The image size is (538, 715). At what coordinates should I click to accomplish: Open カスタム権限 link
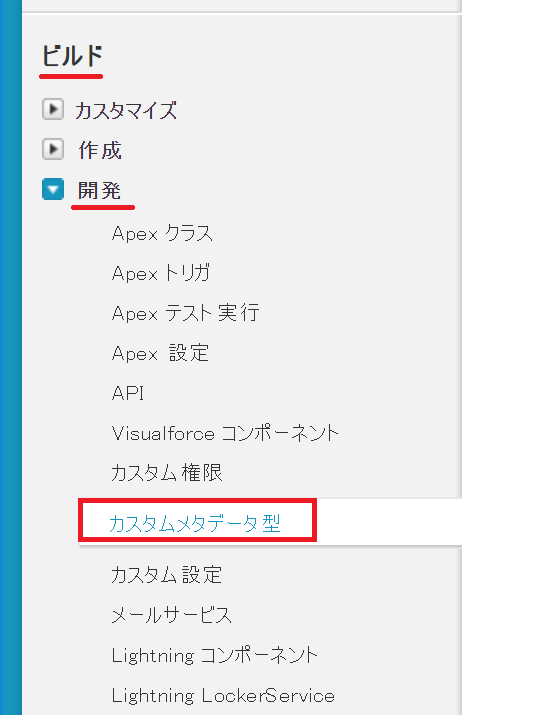click(167, 473)
